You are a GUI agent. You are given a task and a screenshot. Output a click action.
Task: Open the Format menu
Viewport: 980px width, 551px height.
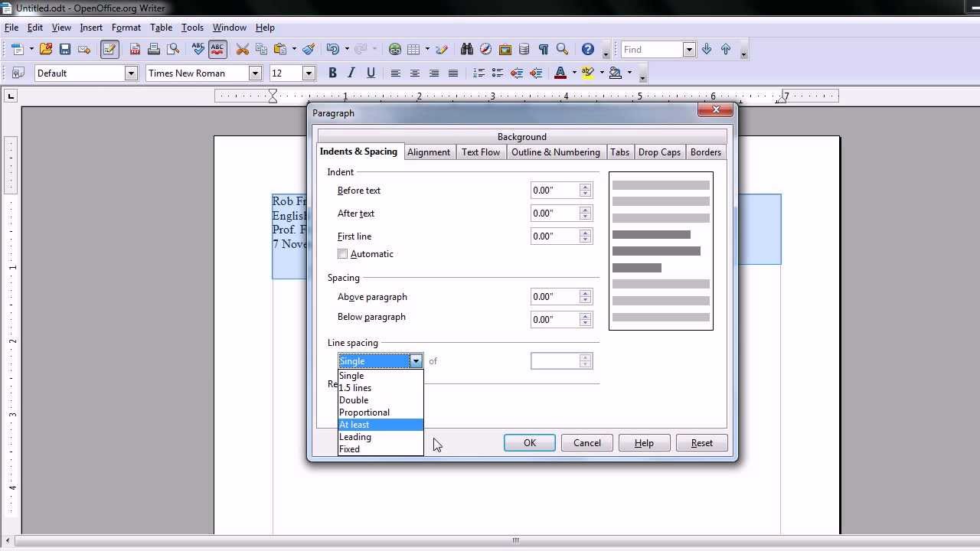[126, 28]
